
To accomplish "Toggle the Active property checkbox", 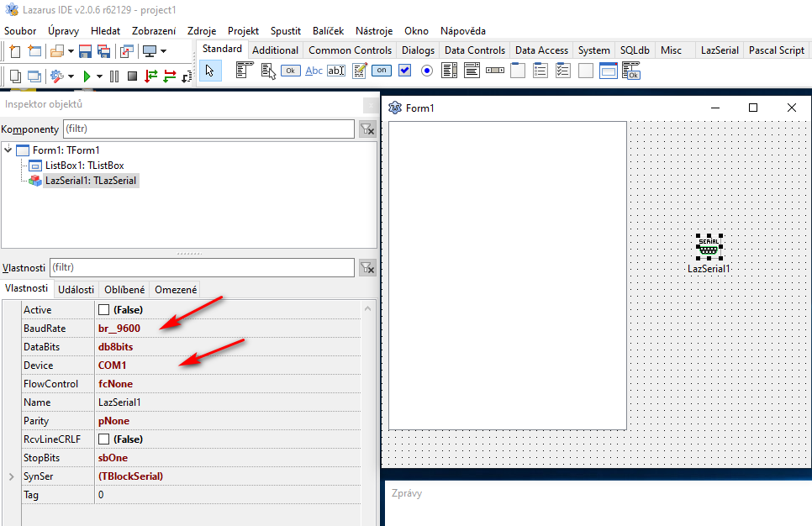I will [104, 309].
